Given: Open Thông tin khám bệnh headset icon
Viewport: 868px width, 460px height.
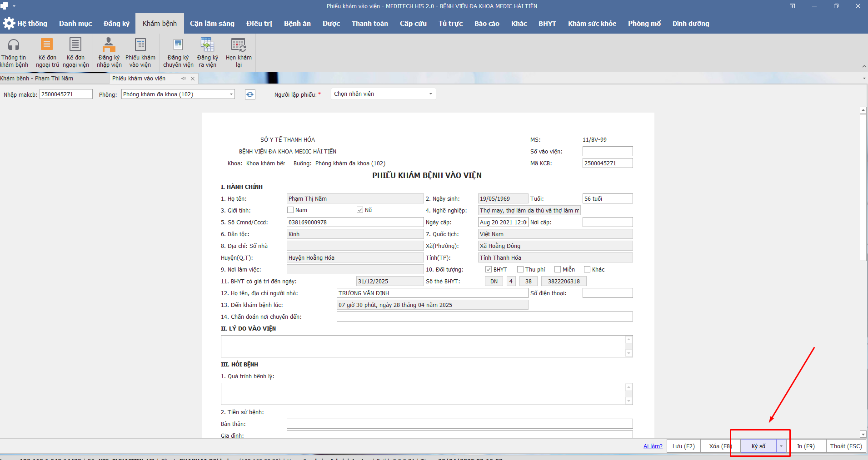Looking at the screenshot, I should pyautogui.click(x=14, y=45).
